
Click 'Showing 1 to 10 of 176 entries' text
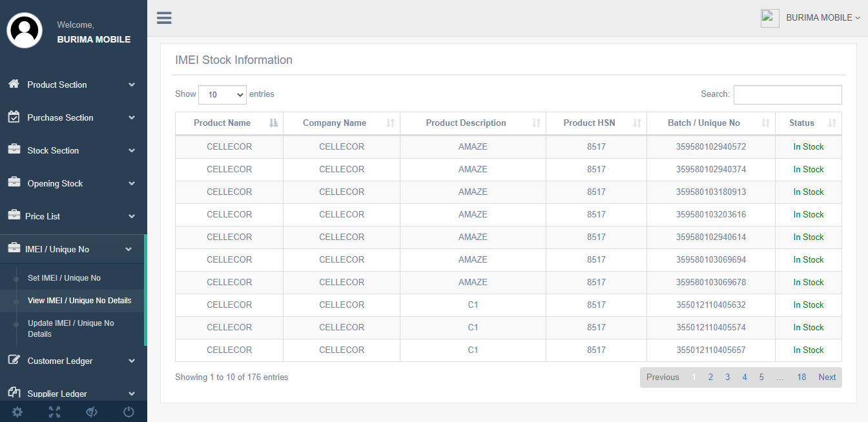pyautogui.click(x=232, y=377)
